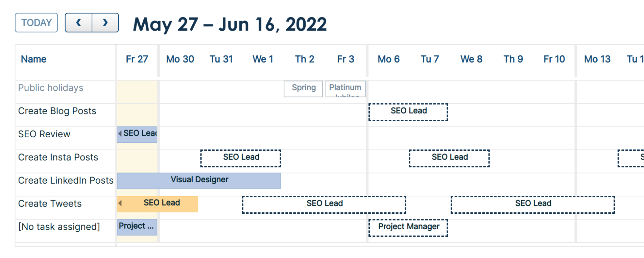Click left-arrow on SEO Review booking
The width and height of the screenshot is (644, 258).
[x=120, y=134]
